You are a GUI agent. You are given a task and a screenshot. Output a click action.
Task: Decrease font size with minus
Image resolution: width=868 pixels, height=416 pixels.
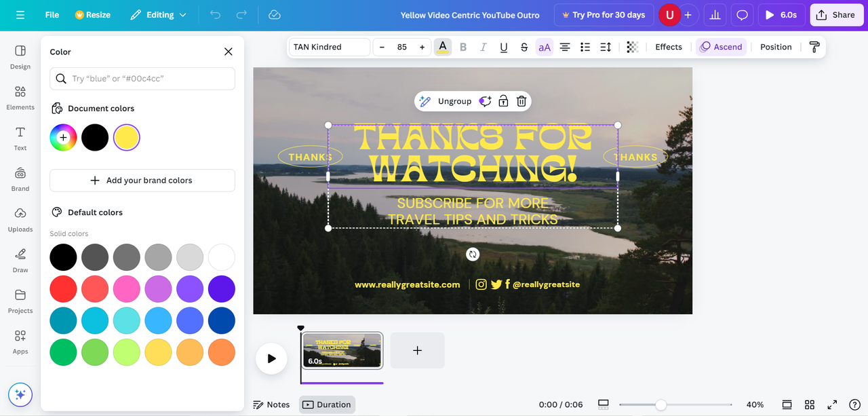pyautogui.click(x=382, y=47)
